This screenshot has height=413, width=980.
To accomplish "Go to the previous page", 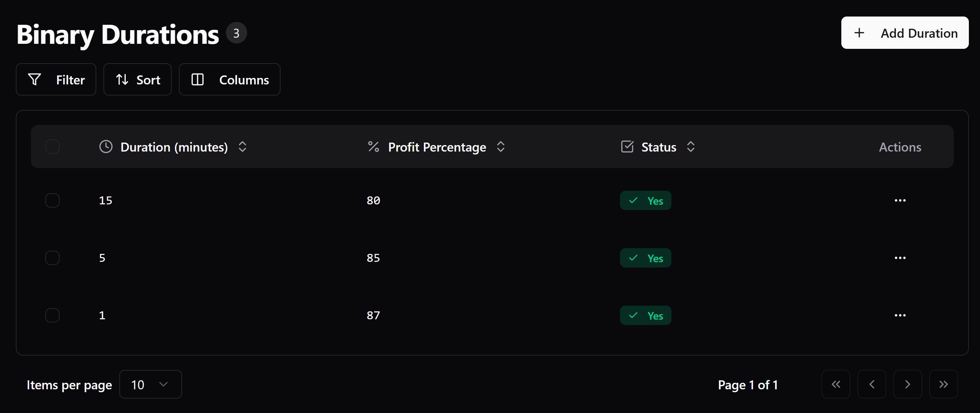I will click(x=872, y=385).
